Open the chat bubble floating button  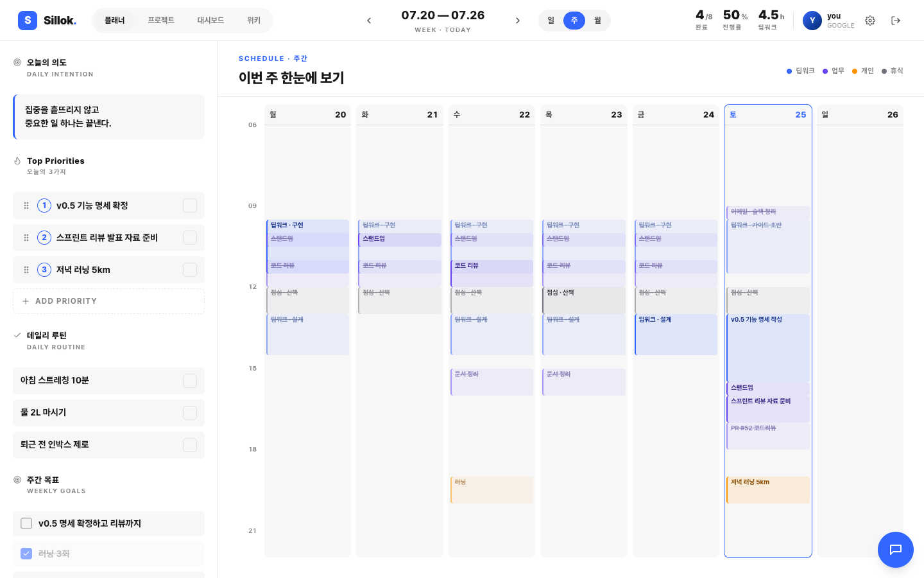click(x=896, y=550)
